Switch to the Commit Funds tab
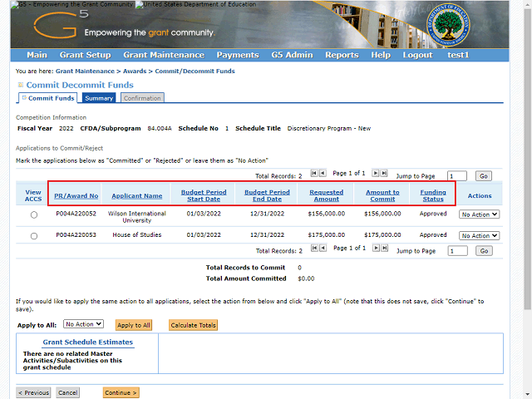Viewport: 532px width, 399px height. pos(48,98)
